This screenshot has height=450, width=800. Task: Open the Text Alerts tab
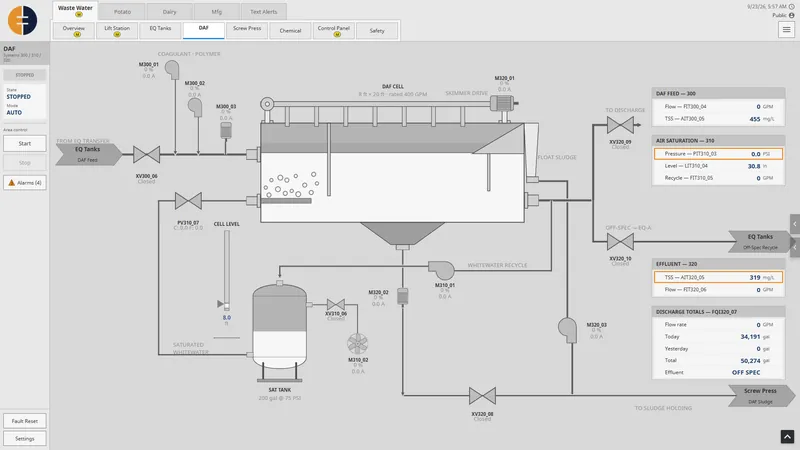click(263, 12)
